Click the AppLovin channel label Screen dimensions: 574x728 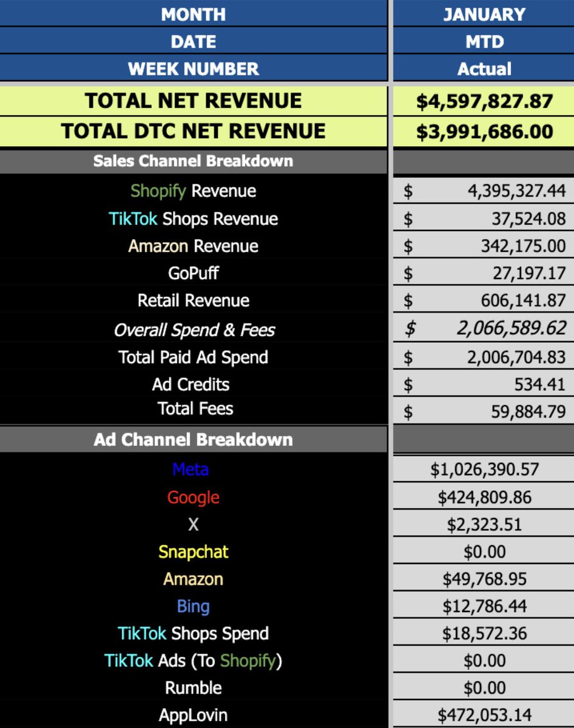[194, 715]
